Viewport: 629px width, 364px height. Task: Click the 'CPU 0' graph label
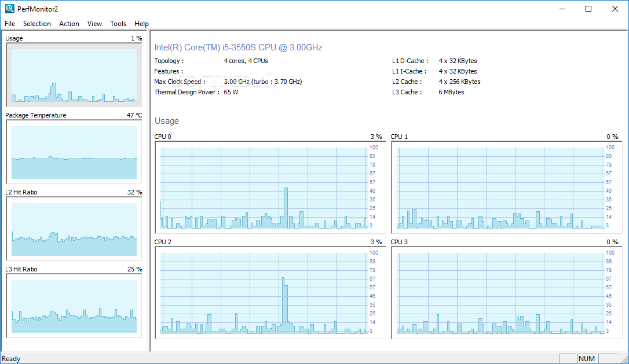tap(163, 137)
